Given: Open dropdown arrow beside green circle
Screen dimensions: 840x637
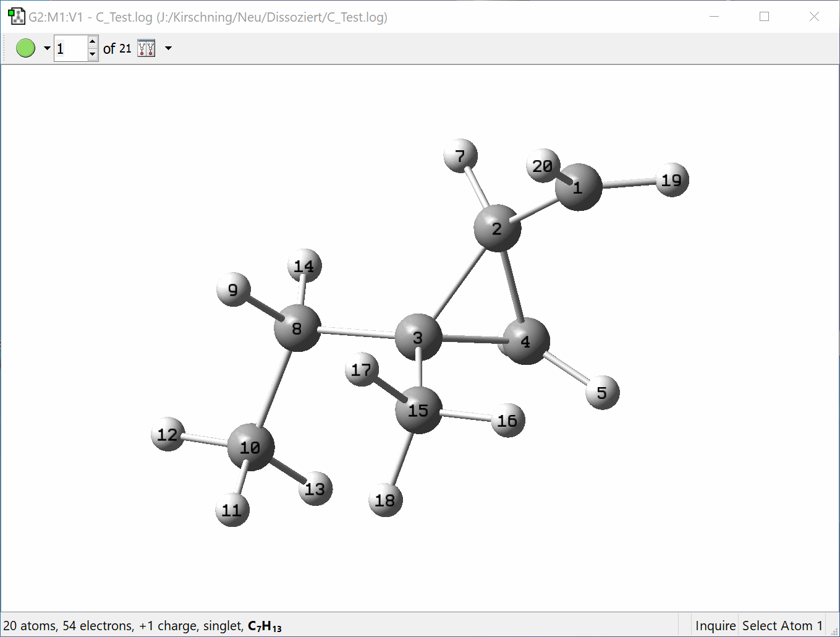Looking at the screenshot, I should (47, 48).
